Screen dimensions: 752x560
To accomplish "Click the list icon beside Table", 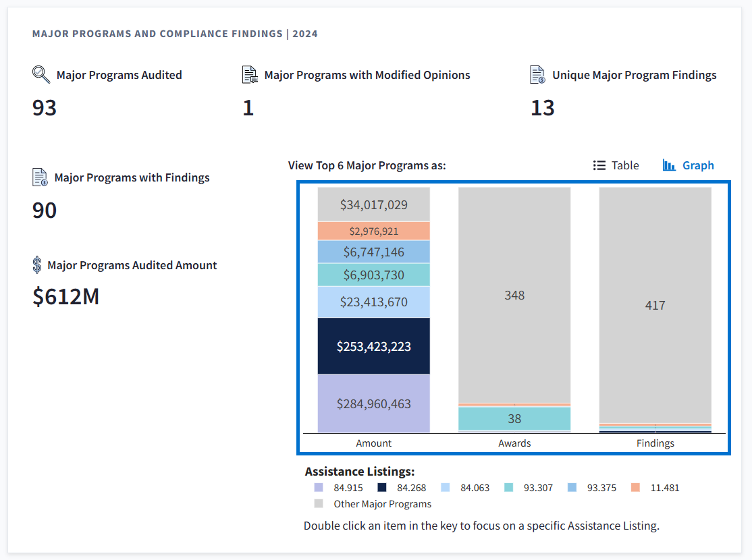I will coord(599,165).
